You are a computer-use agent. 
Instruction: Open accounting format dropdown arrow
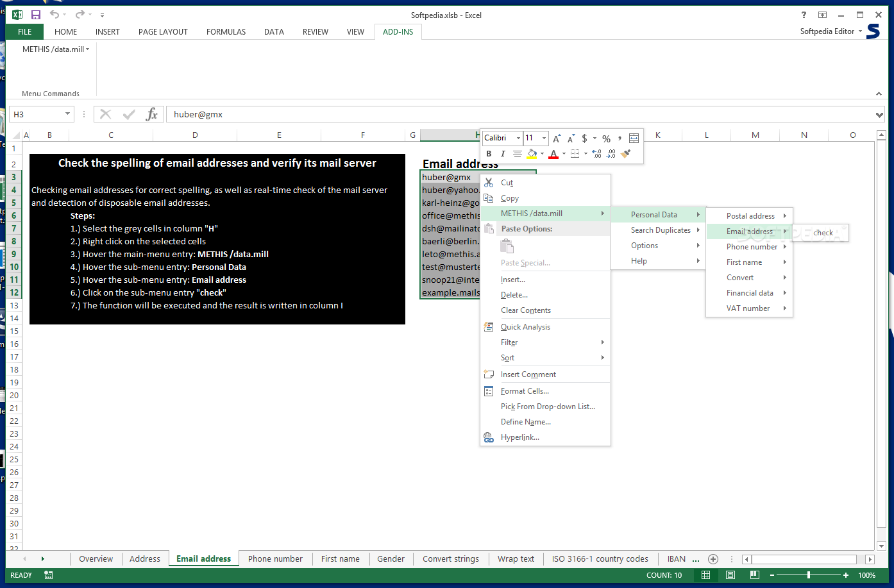point(595,138)
